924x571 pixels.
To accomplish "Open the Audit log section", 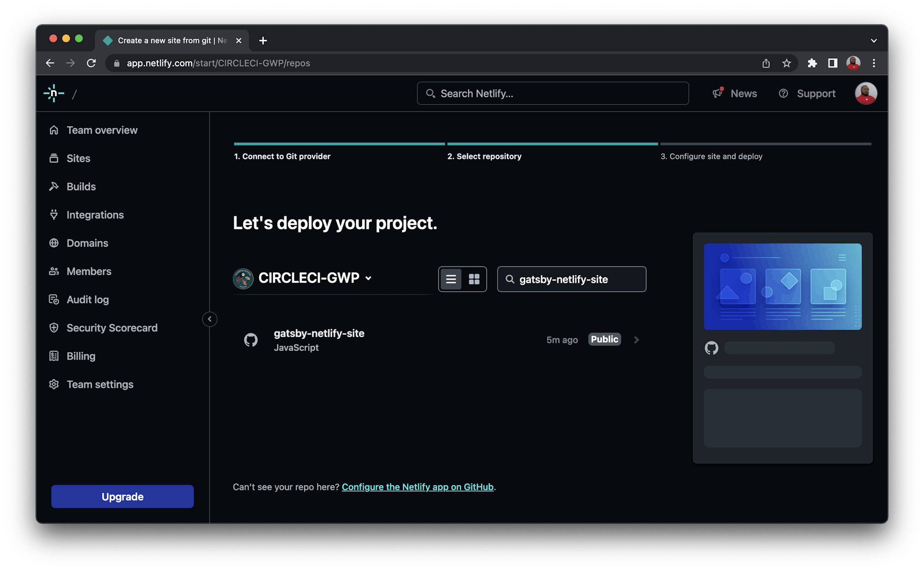I will (x=87, y=299).
